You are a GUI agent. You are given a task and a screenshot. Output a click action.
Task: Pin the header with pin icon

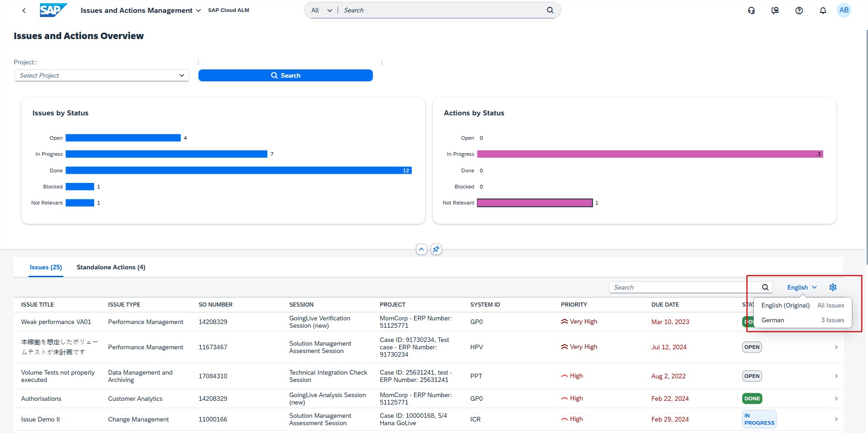(436, 249)
